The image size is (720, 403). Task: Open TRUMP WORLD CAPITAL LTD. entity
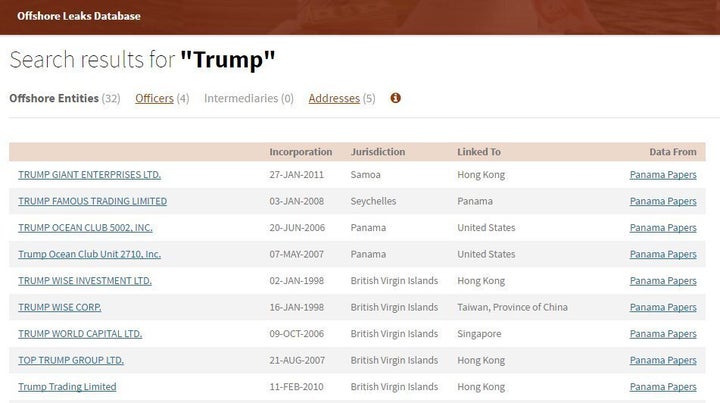click(80, 334)
